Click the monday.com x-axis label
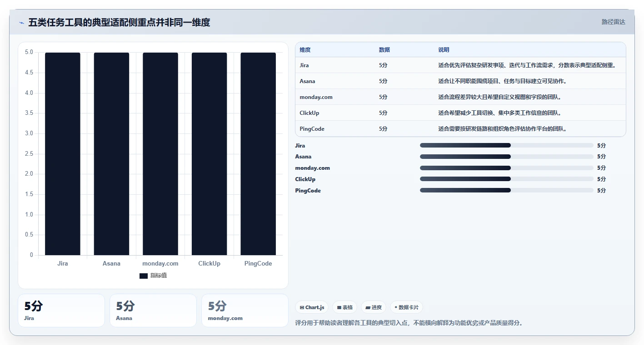The height and width of the screenshot is (345, 644). tap(160, 263)
